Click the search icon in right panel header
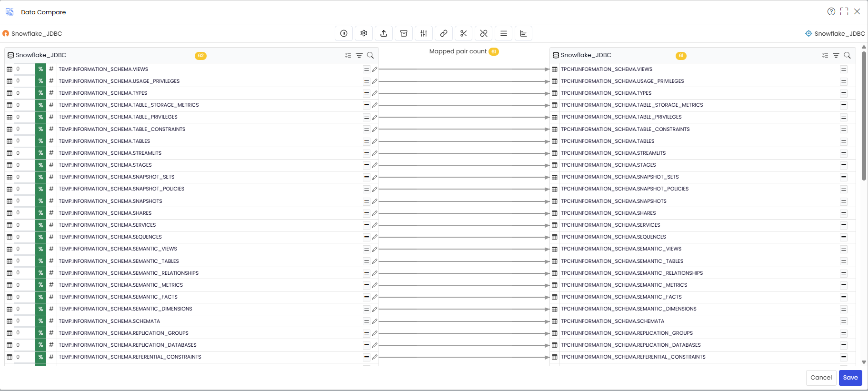Image resolution: width=868 pixels, height=391 pixels. pyautogui.click(x=848, y=55)
